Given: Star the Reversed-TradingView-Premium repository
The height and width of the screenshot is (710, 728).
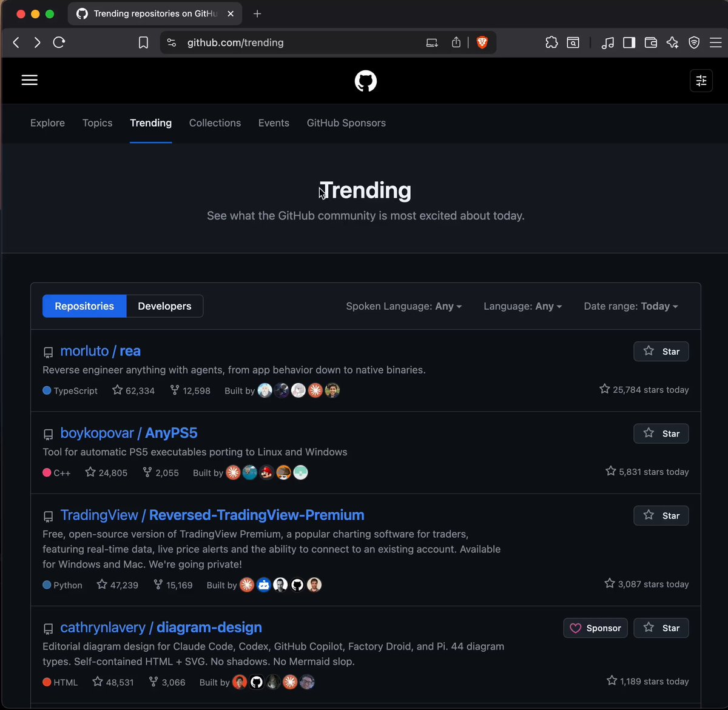Looking at the screenshot, I should (x=661, y=515).
